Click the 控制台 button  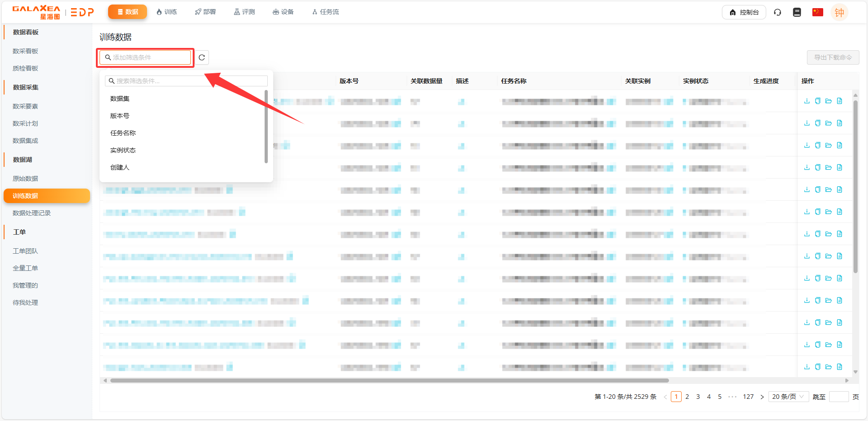(x=744, y=12)
